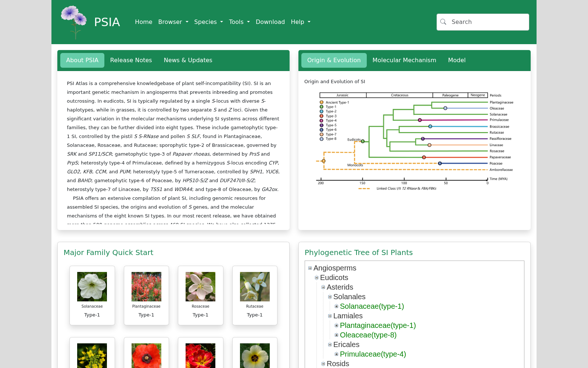Open Plantaginaceae(type-1) tree link
This screenshot has height=368, width=588.
[x=378, y=326]
